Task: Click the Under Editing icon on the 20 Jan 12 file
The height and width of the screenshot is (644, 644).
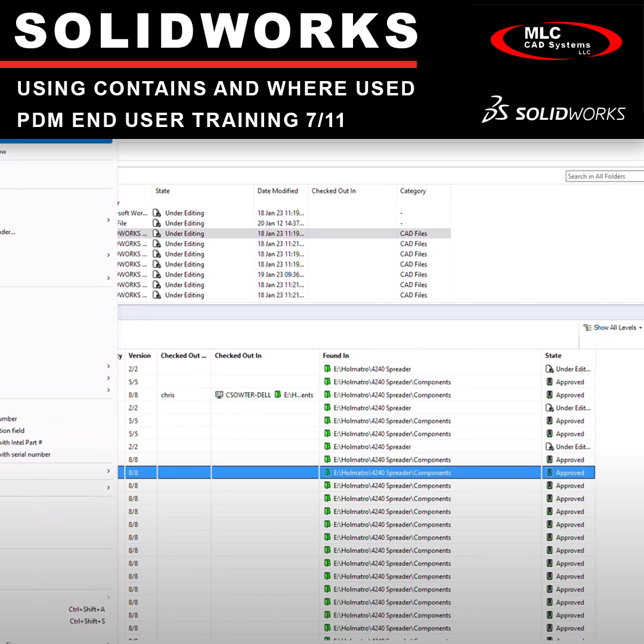Action: [x=156, y=223]
